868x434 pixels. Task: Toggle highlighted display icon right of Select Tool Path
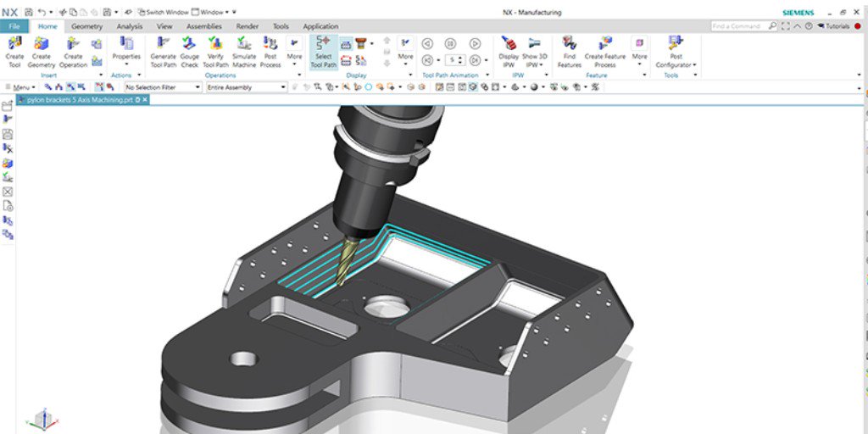point(346,44)
